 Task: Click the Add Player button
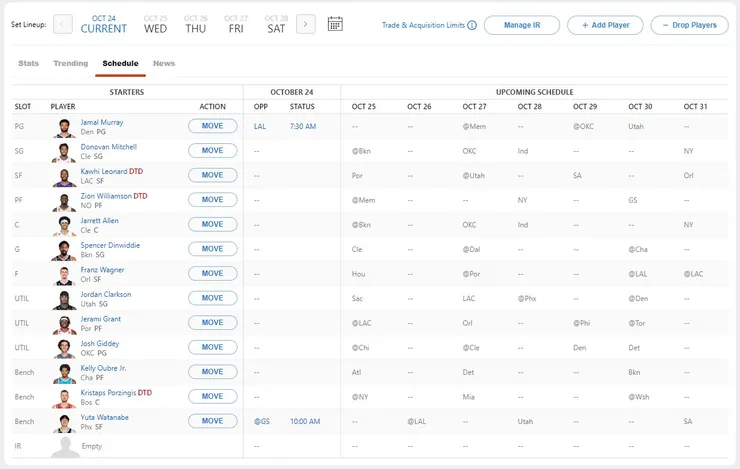(605, 25)
